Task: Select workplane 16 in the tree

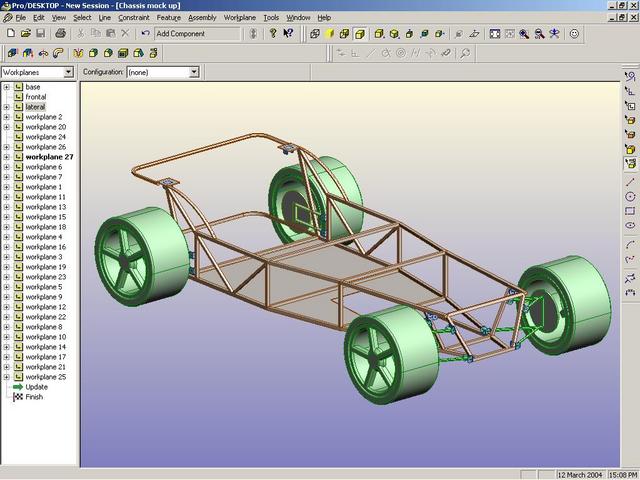Action: coord(45,247)
